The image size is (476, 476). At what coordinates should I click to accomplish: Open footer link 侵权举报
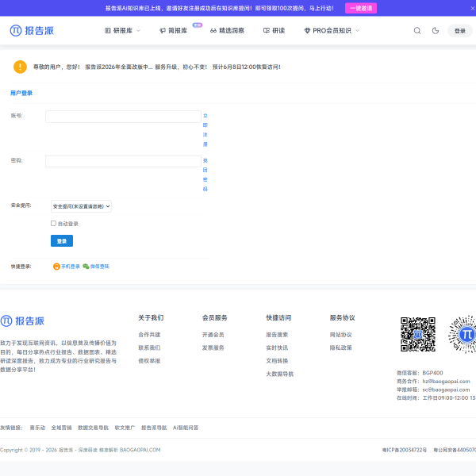(x=149, y=361)
